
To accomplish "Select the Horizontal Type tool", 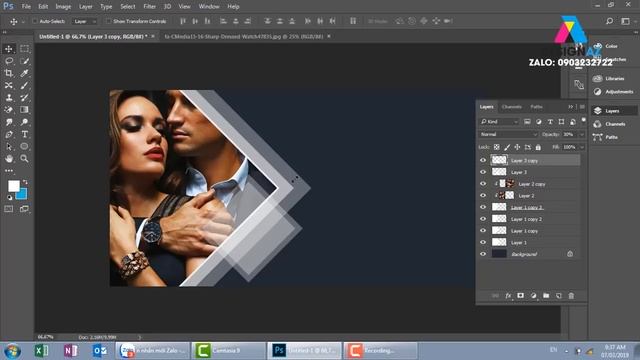I will point(24,134).
